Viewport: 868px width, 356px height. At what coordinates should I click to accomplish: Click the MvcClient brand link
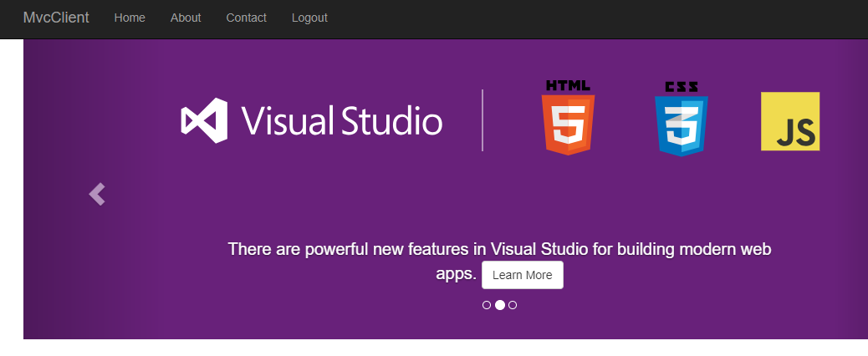tap(56, 18)
